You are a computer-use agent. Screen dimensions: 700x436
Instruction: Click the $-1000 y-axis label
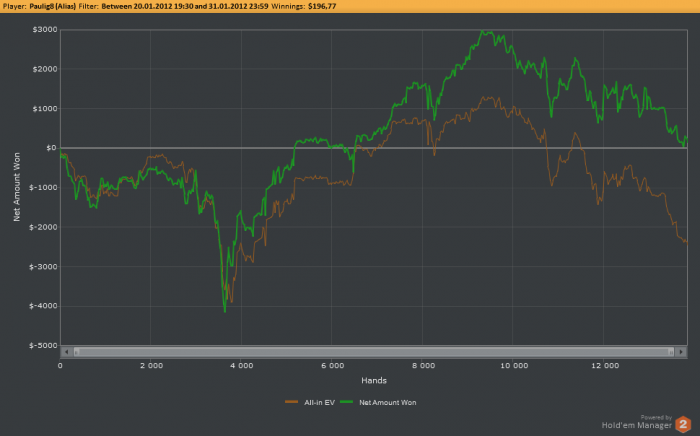(43, 187)
